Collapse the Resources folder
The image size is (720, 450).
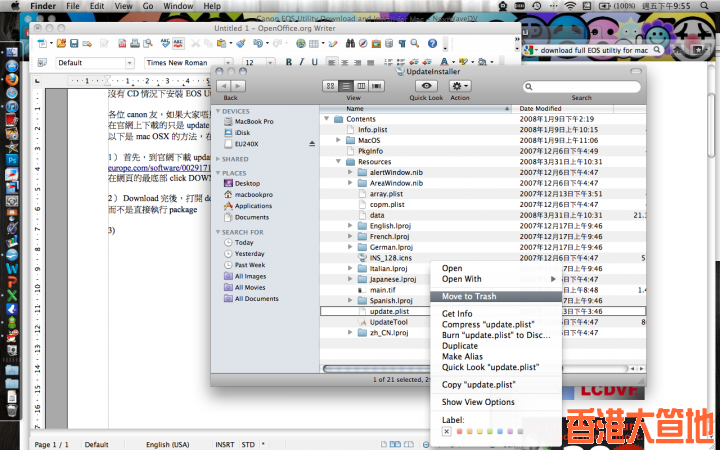click(x=338, y=162)
